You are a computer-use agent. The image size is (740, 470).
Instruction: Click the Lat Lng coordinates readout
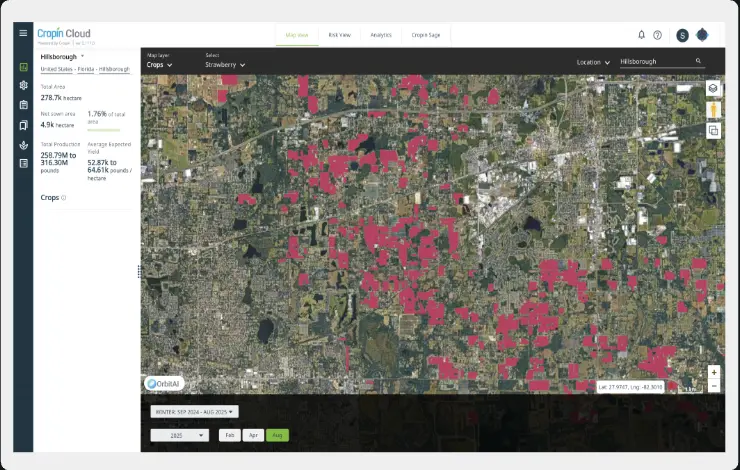coord(631,387)
